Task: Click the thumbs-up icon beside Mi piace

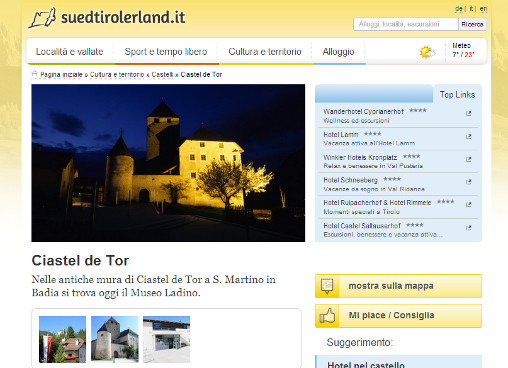Action: click(327, 315)
